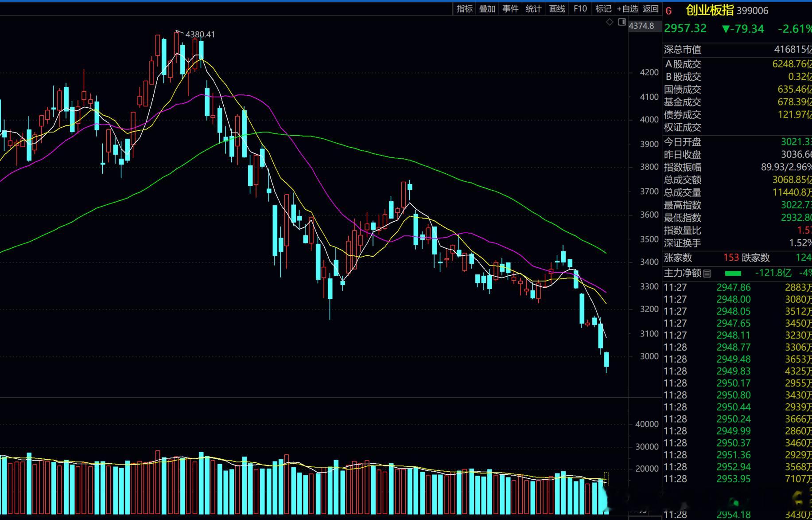Click the 返回 back button
812x520 pixels.
click(x=650, y=8)
